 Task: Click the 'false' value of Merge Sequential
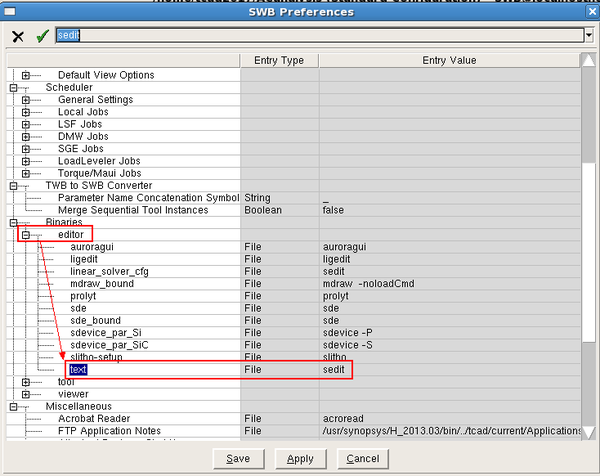(333, 210)
